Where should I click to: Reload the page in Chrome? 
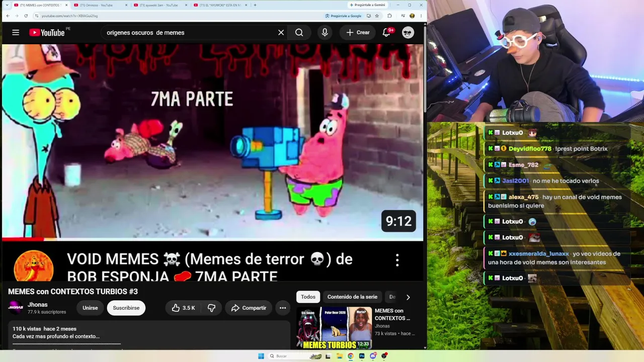(26, 16)
